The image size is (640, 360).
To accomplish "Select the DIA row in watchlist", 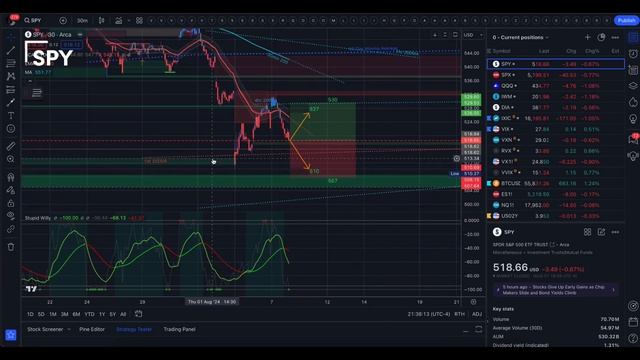I will (x=556, y=107).
